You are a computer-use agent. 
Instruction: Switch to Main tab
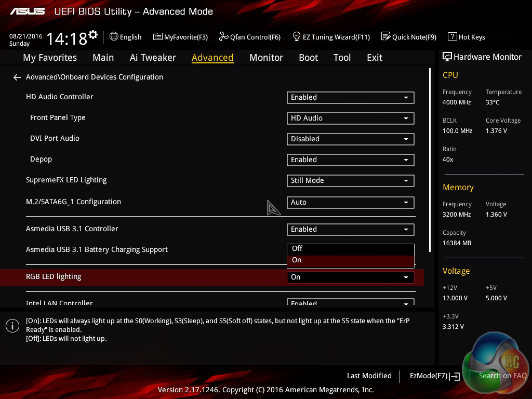tap(103, 58)
